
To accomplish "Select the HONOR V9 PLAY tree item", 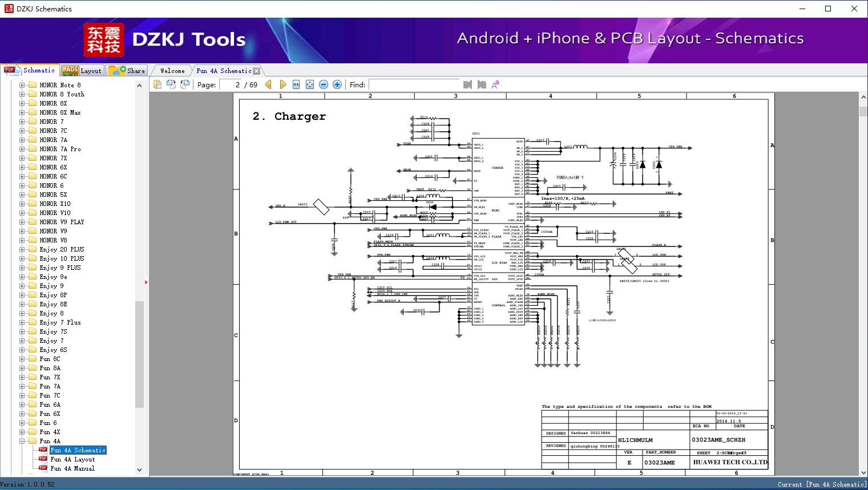I will (62, 222).
